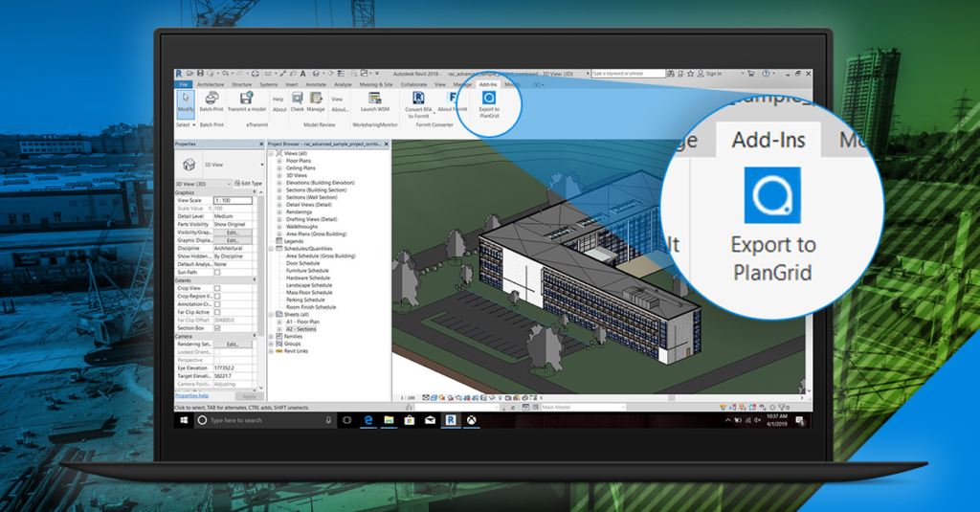The image size is (980, 512).
Task: Open the Properties help link
Action: tap(191, 395)
